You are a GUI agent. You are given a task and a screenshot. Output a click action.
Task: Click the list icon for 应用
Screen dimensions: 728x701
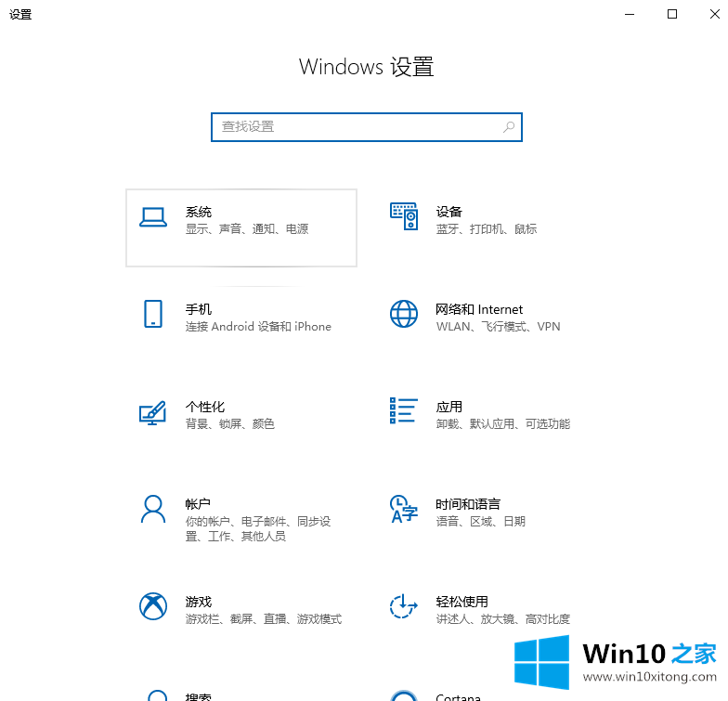coord(404,411)
